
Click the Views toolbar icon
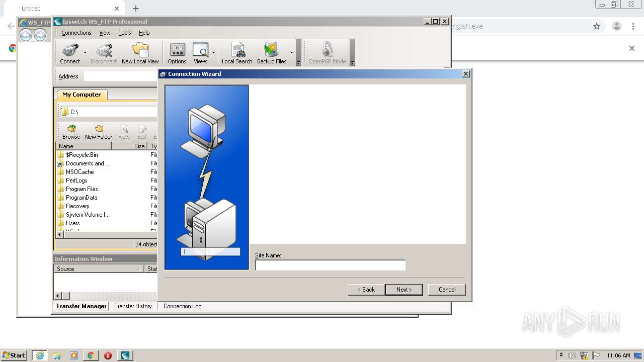click(x=200, y=53)
